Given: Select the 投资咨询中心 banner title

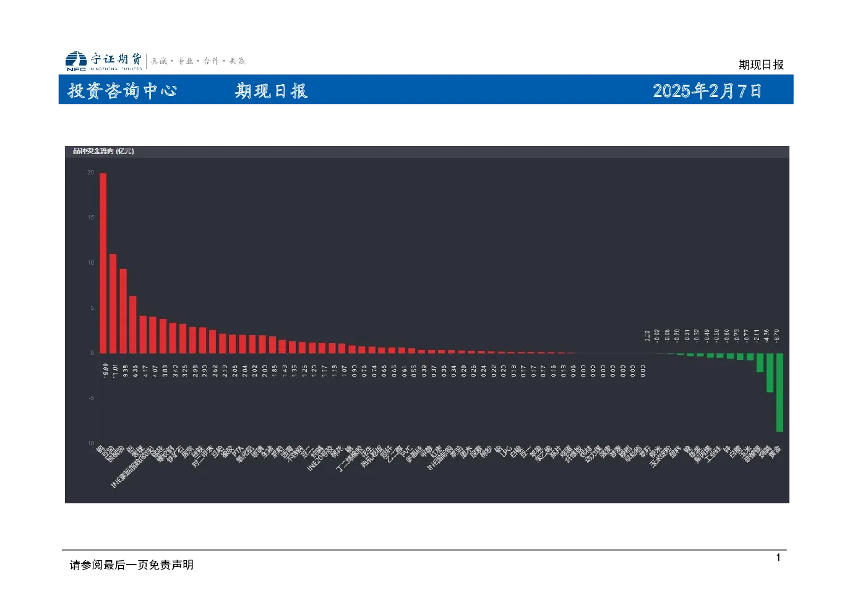Looking at the screenshot, I should [122, 91].
